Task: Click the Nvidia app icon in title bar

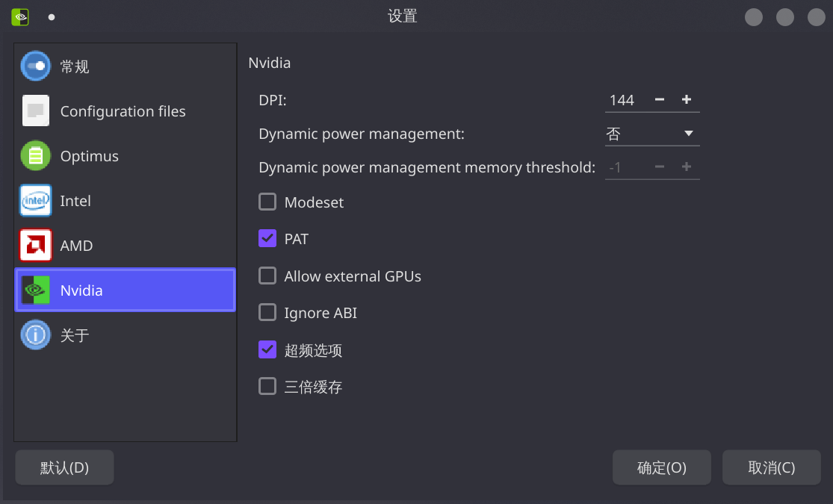Action: [x=20, y=16]
